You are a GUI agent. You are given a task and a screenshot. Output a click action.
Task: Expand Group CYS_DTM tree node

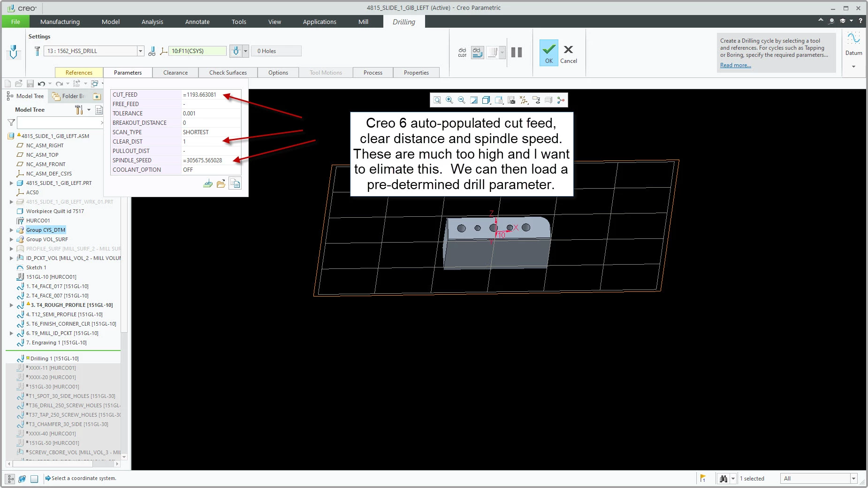pos(11,230)
